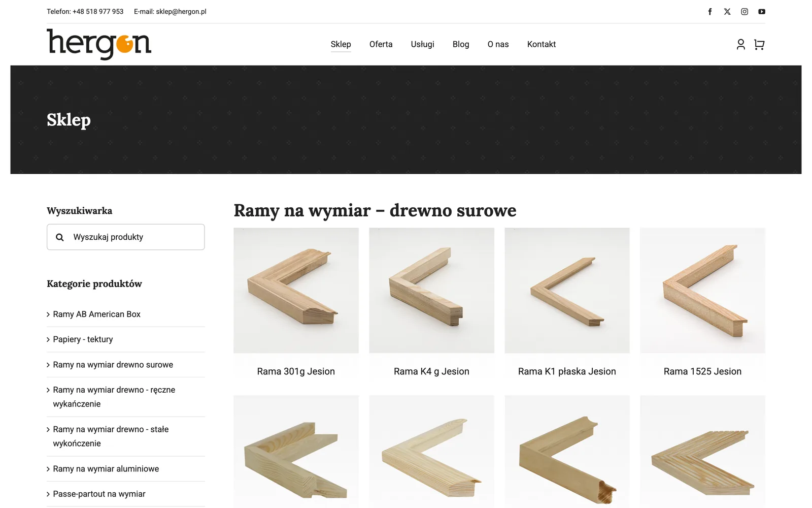
Task: Open category Ramy AB American Box
Action: [97, 314]
